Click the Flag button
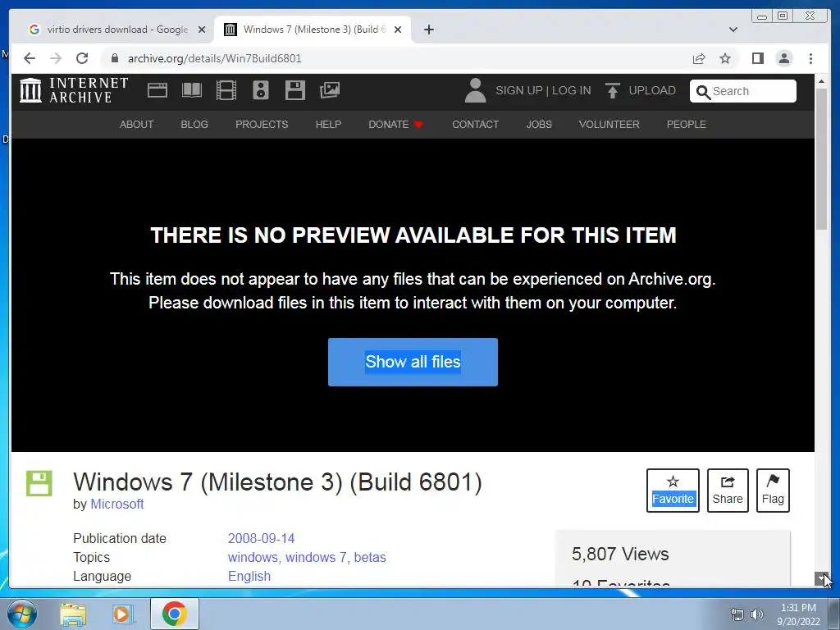 (x=773, y=491)
